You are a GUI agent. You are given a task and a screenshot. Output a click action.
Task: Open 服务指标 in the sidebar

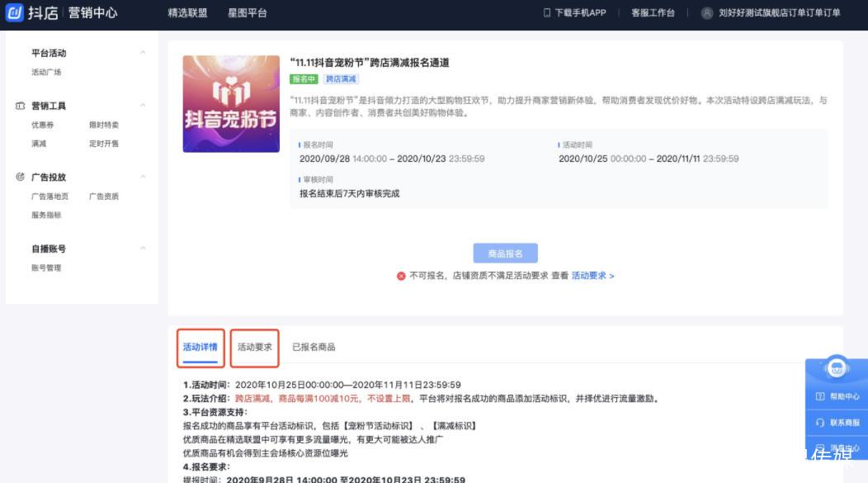tap(46, 215)
